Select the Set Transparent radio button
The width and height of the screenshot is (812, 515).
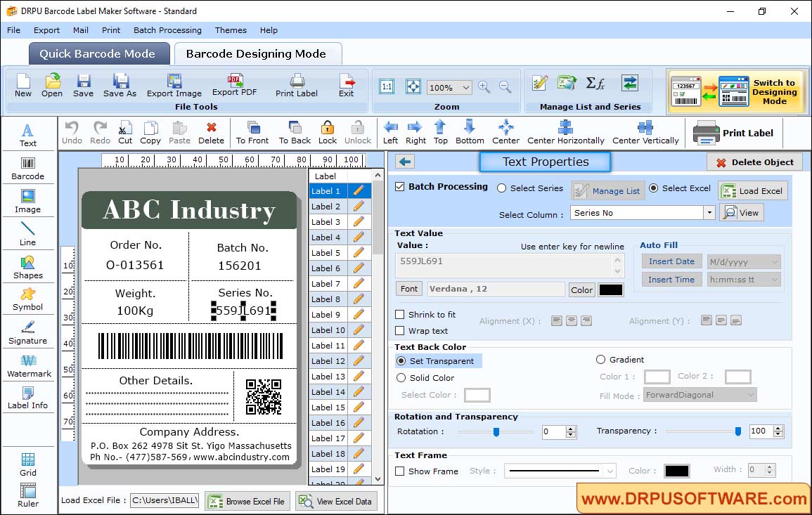(401, 360)
